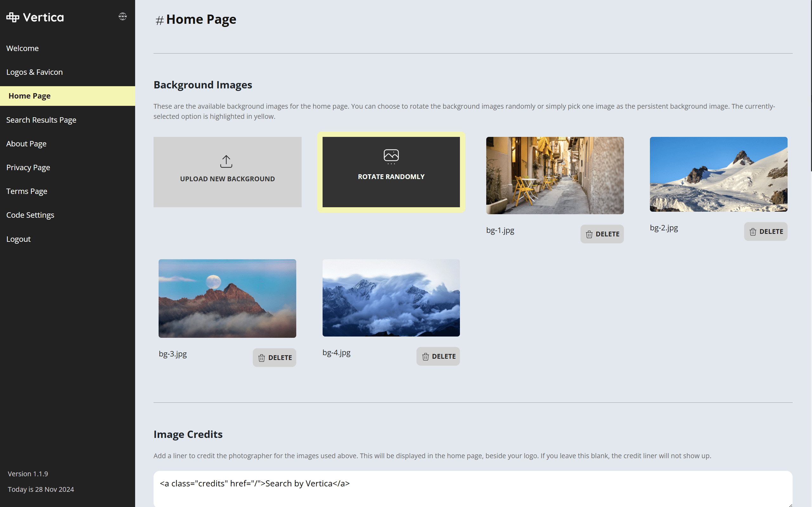Click the image icon inside Rotate Randomly tile
812x507 pixels.
pos(390,156)
